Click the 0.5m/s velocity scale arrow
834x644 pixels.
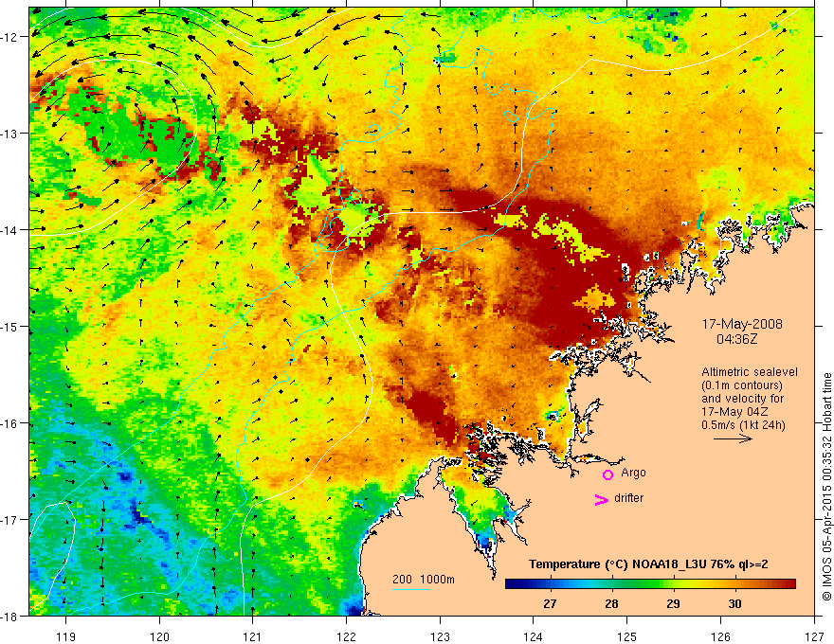[x=733, y=438]
